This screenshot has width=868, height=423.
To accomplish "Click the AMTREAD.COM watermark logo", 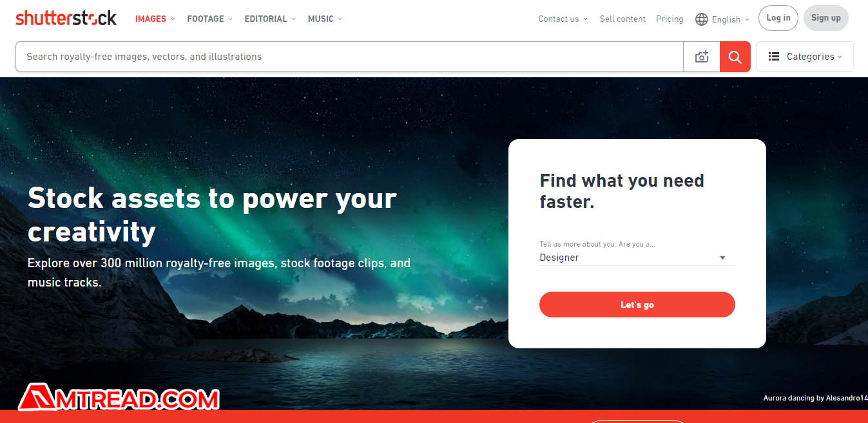I will 119,399.
